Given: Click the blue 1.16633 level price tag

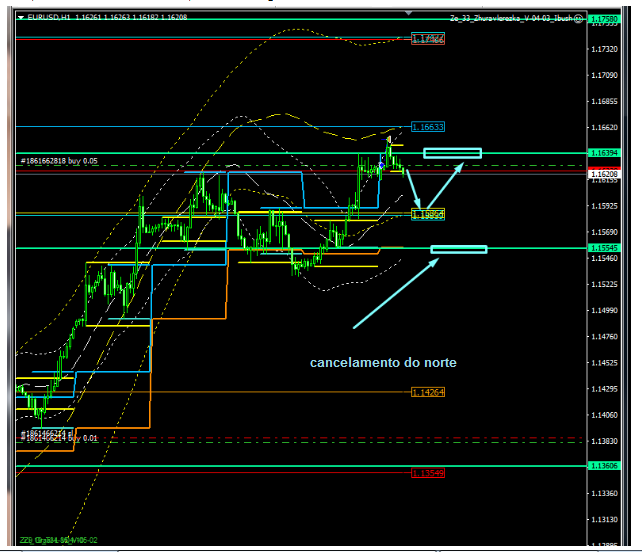Looking at the screenshot, I should (x=428, y=127).
